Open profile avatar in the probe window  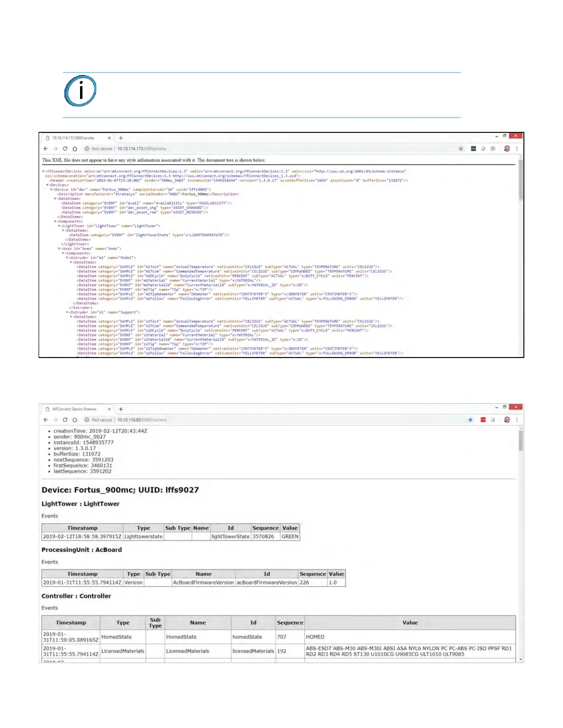coord(507,149)
